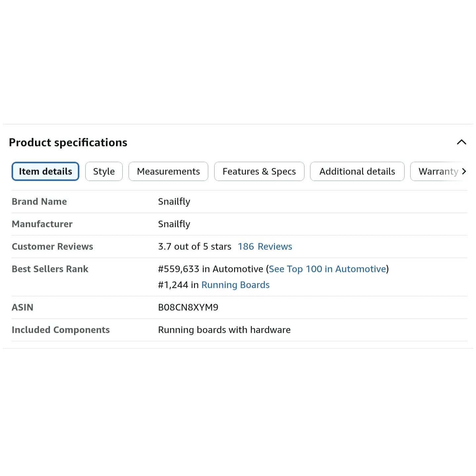Open the Running Boards category link
The width and height of the screenshot is (476, 476).
coord(235,285)
